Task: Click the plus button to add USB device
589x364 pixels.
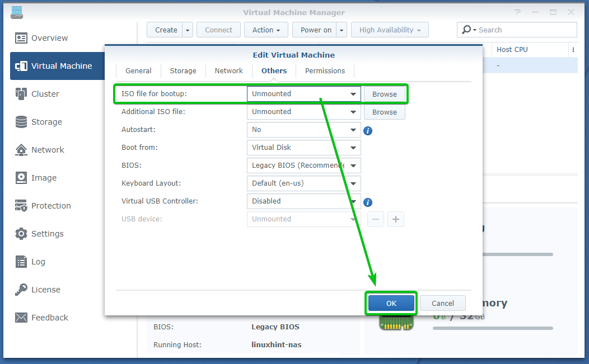Action: (395, 219)
